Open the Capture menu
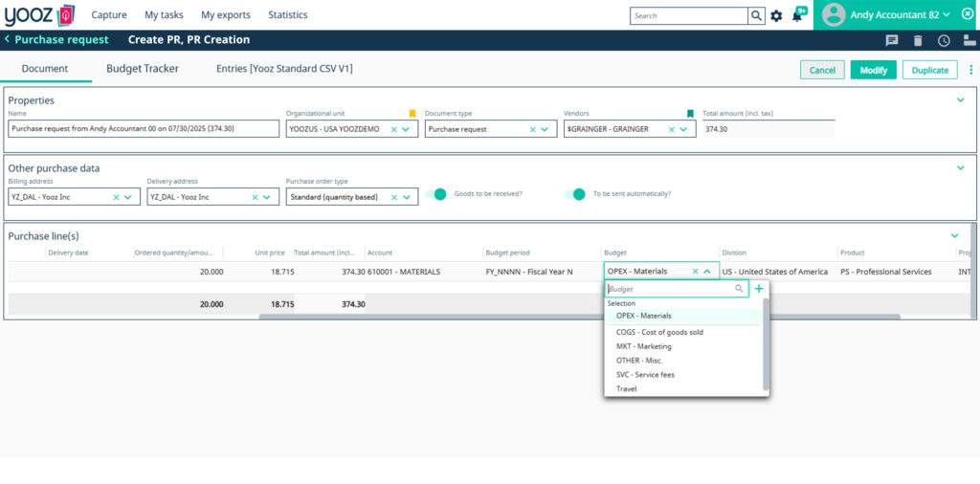Screen dimensions: 980x484 point(109,15)
